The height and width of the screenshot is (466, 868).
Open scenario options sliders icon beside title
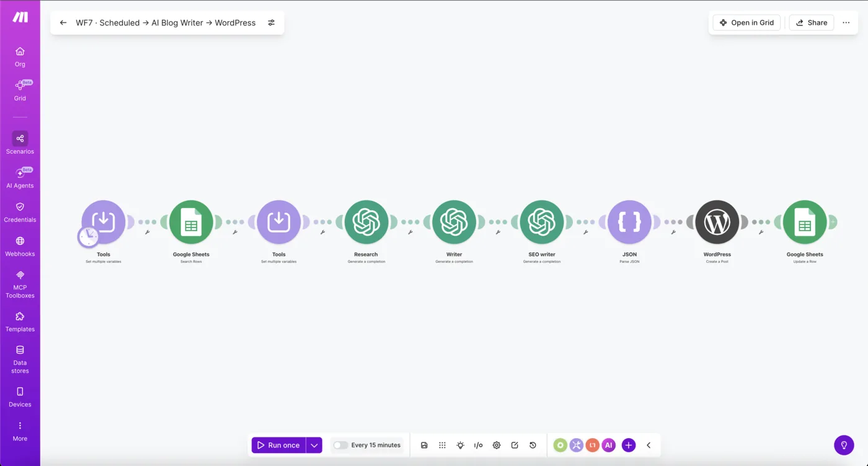[272, 23]
